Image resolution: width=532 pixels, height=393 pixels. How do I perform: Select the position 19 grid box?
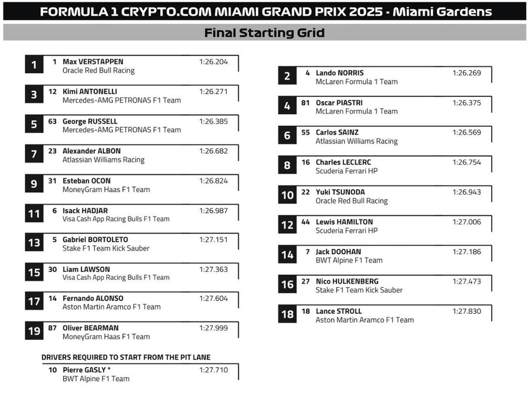tap(34, 331)
